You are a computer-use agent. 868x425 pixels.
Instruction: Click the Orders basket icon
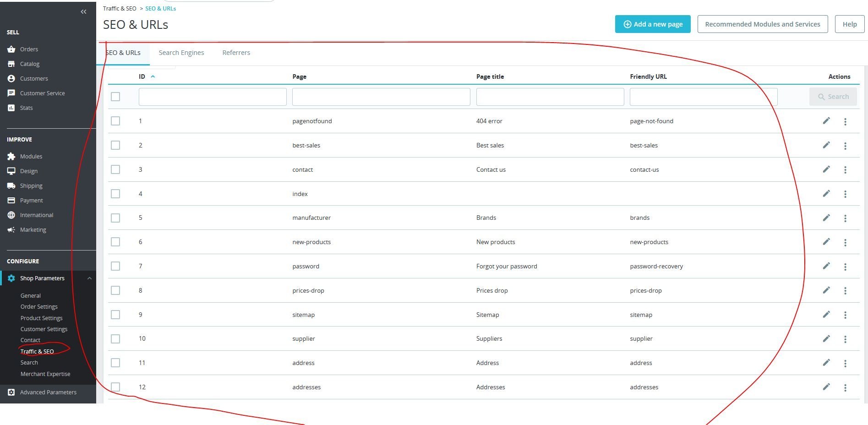pyautogui.click(x=11, y=49)
